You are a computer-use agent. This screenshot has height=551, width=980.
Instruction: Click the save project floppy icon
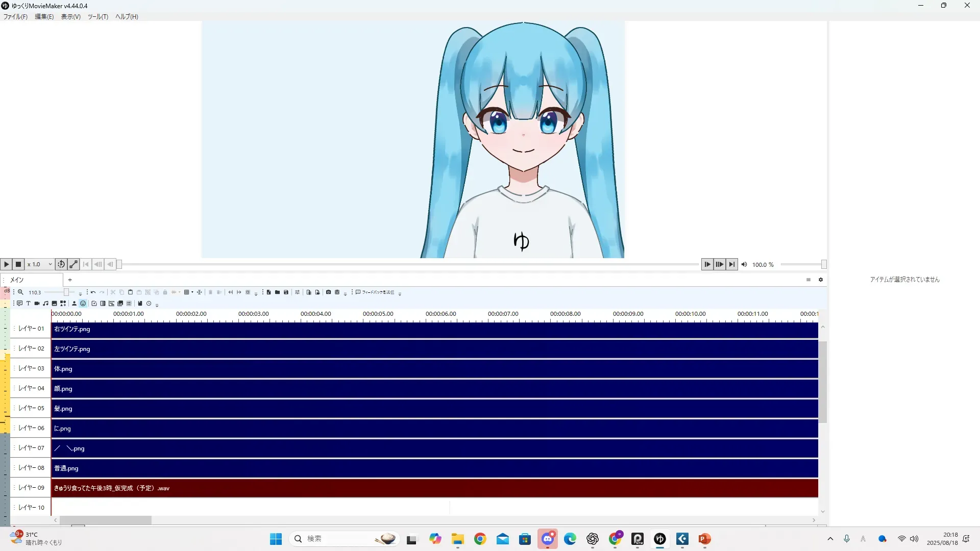tap(286, 292)
